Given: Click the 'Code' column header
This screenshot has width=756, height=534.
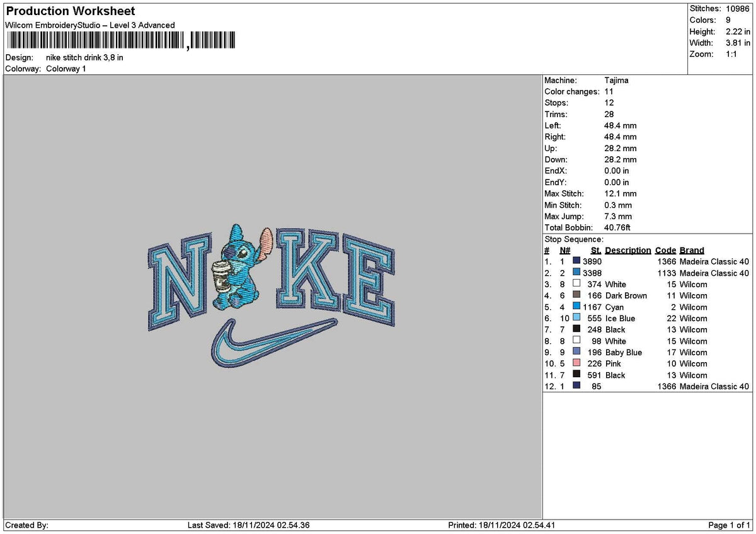Looking at the screenshot, I should coord(665,250).
